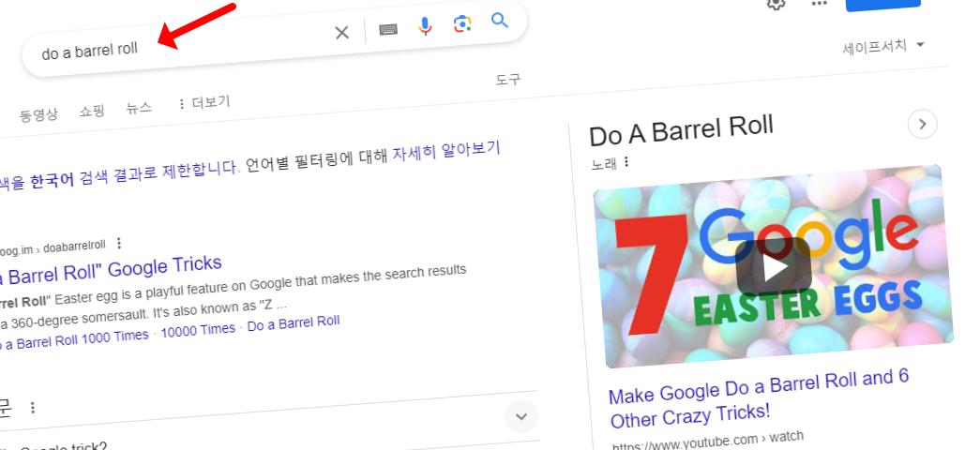980x450 pixels.
Task: Open the 'Do a Barrel Roll' sitelink
Action: pos(294,323)
